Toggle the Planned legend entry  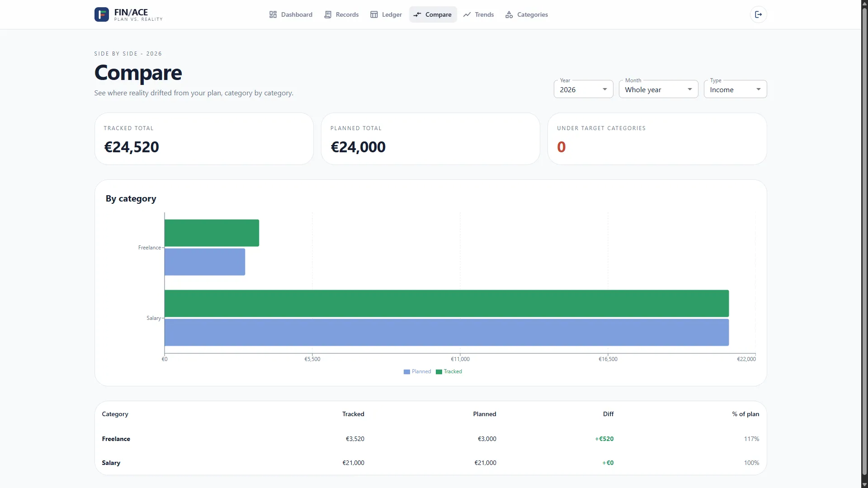[x=417, y=371]
